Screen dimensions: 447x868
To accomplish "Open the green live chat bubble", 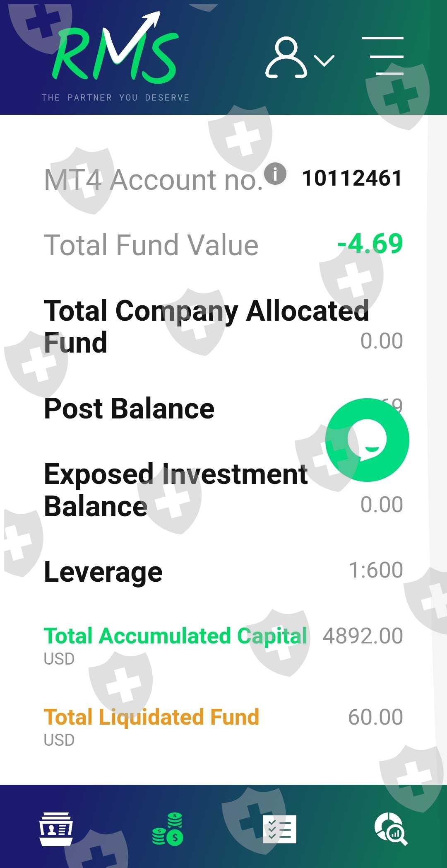I will point(367,440).
